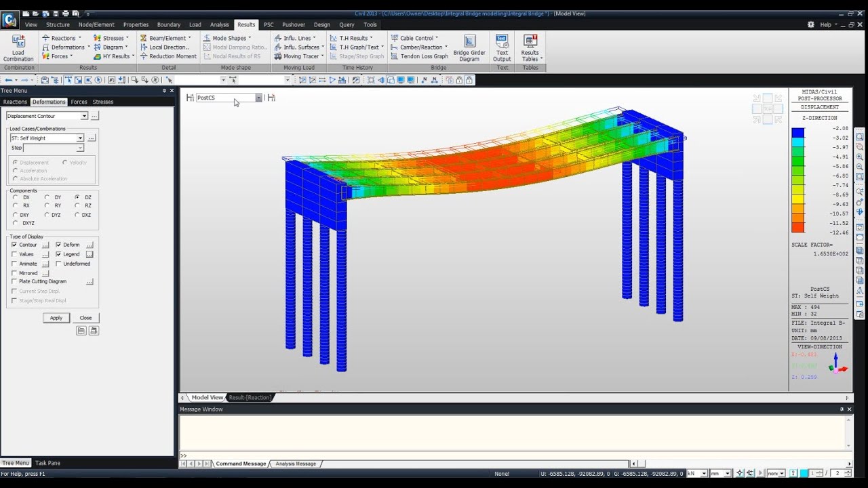Pin the Message Window panel
The image size is (868, 488).
tap(842, 409)
